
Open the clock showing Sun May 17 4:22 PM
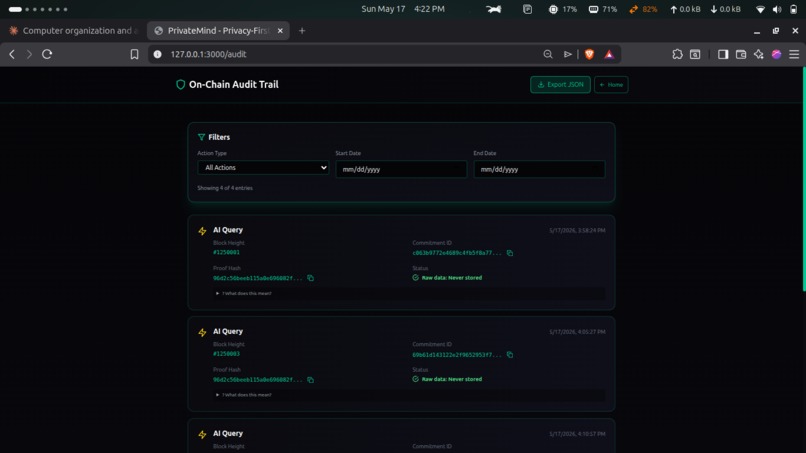pos(403,9)
